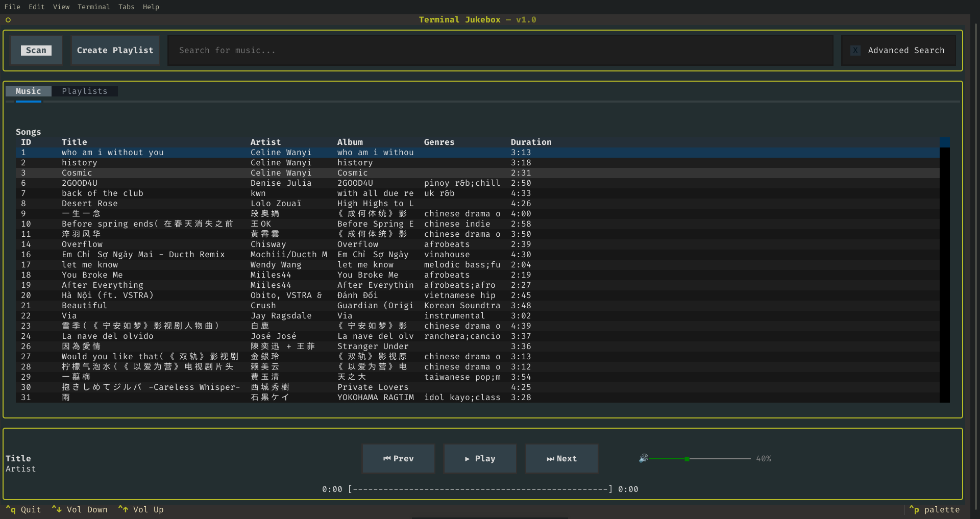Open the Tabs menu
980x519 pixels.
pos(126,7)
